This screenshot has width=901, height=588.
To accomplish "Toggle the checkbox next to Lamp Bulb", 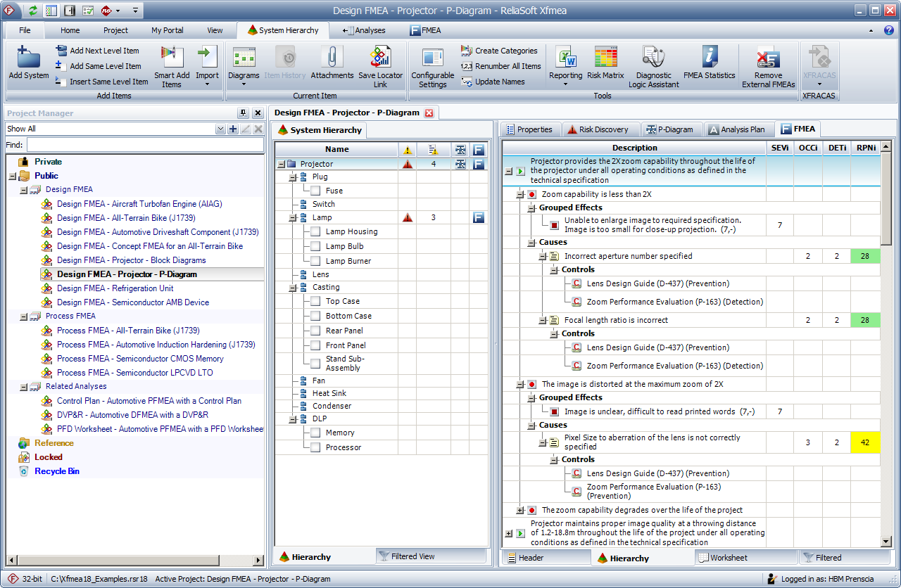I will coord(315,246).
